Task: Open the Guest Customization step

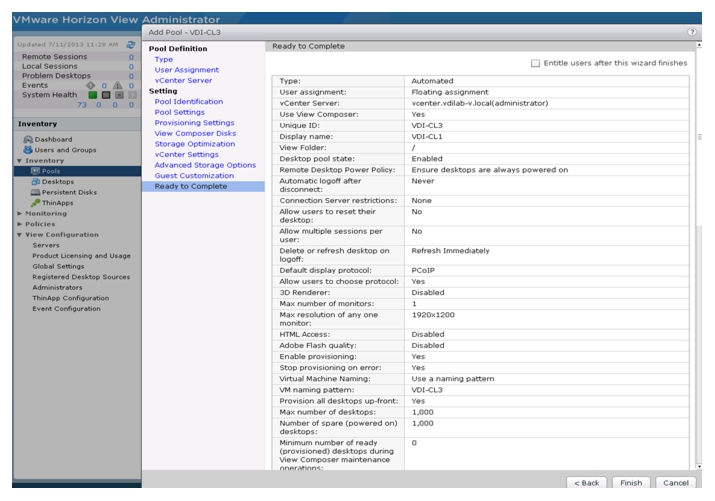Action: coord(194,176)
